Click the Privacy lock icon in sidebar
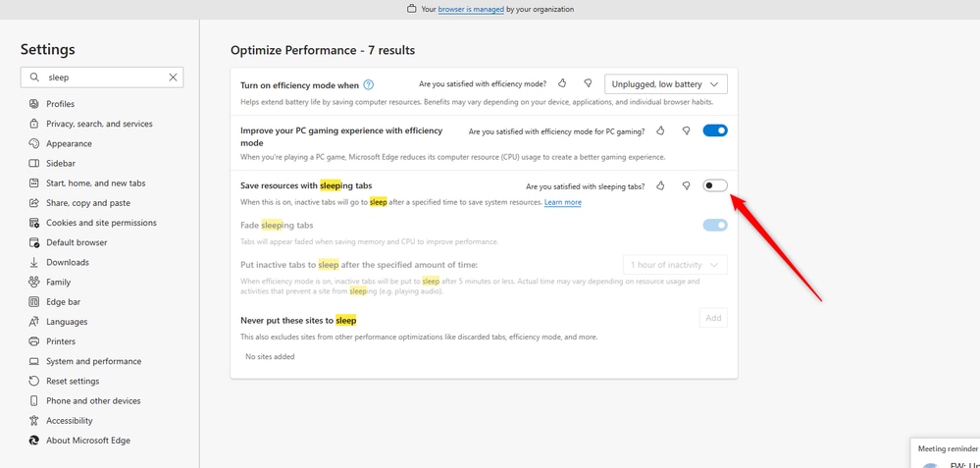 pyautogui.click(x=33, y=124)
